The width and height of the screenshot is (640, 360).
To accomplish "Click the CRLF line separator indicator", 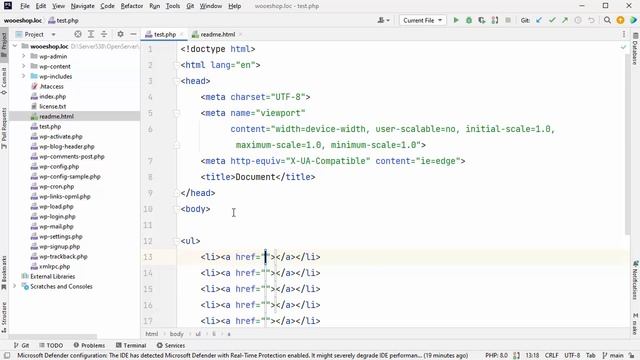I will pyautogui.click(x=551, y=356).
